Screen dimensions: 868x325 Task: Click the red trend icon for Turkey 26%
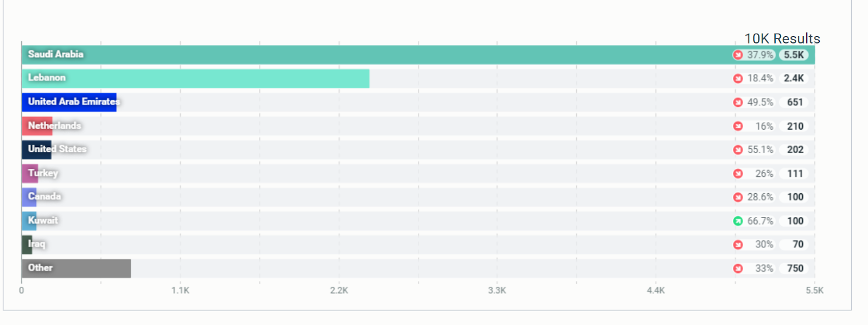738,174
